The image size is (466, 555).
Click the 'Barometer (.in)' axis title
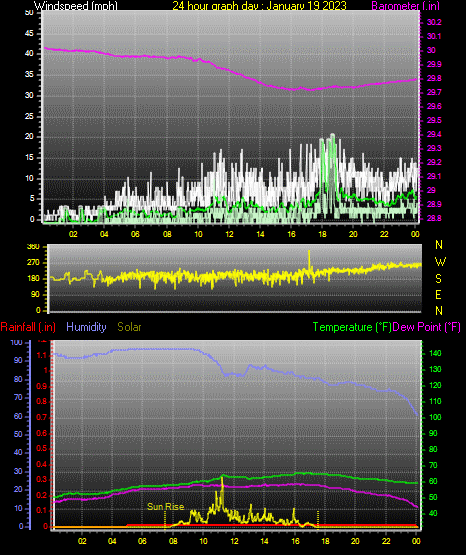click(x=405, y=5)
